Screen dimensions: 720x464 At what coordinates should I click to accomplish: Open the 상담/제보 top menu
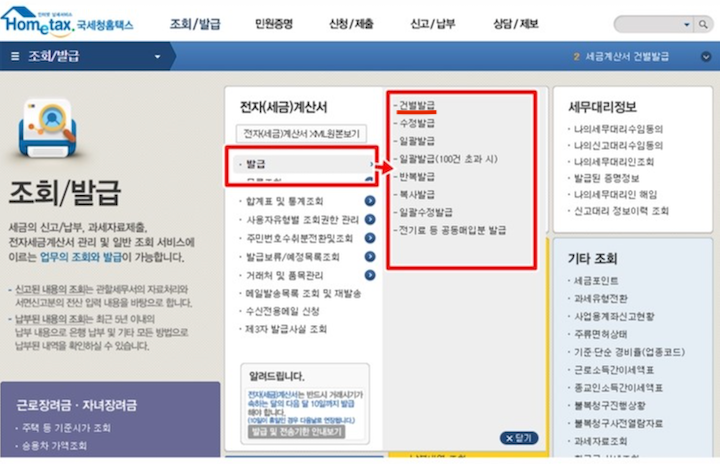click(x=515, y=24)
